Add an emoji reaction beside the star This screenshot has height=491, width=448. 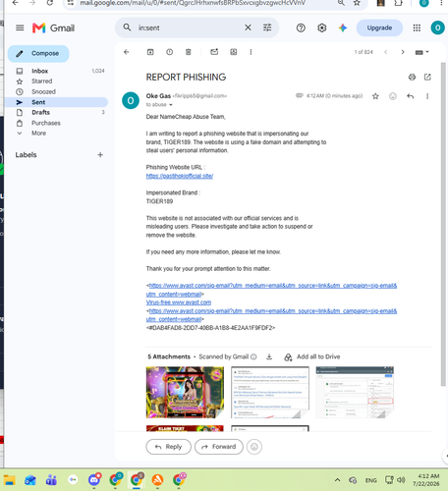[393, 96]
